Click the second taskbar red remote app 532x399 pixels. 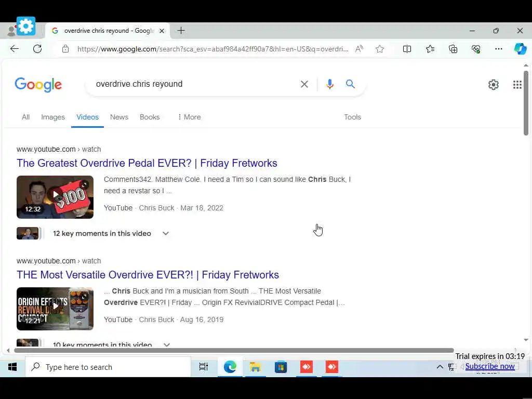[x=332, y=367]
